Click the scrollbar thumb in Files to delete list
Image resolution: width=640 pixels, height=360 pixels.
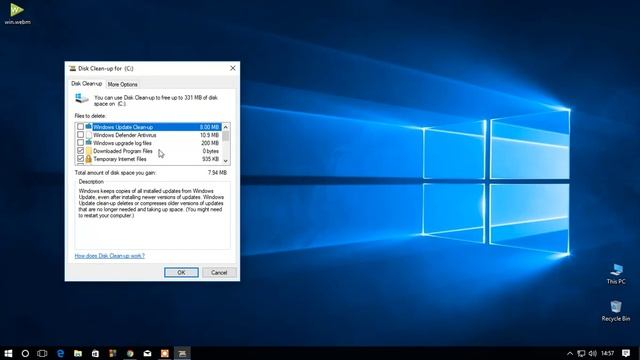(x=226, y=136)
